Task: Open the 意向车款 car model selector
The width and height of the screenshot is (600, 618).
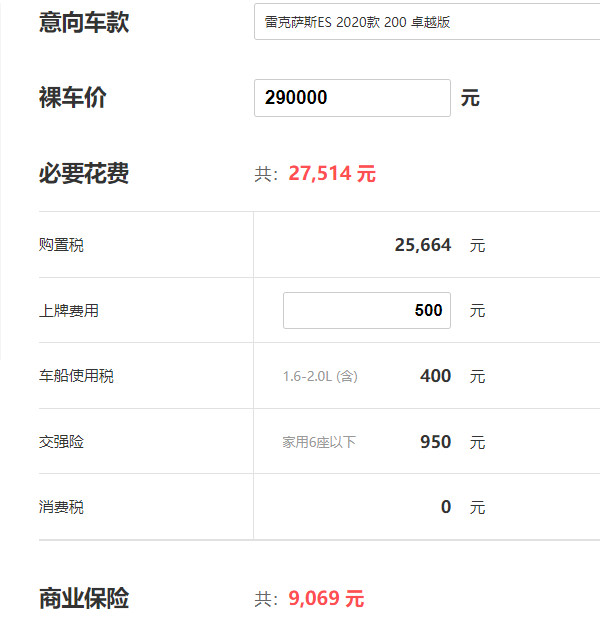Action: [x=426, y=22]
